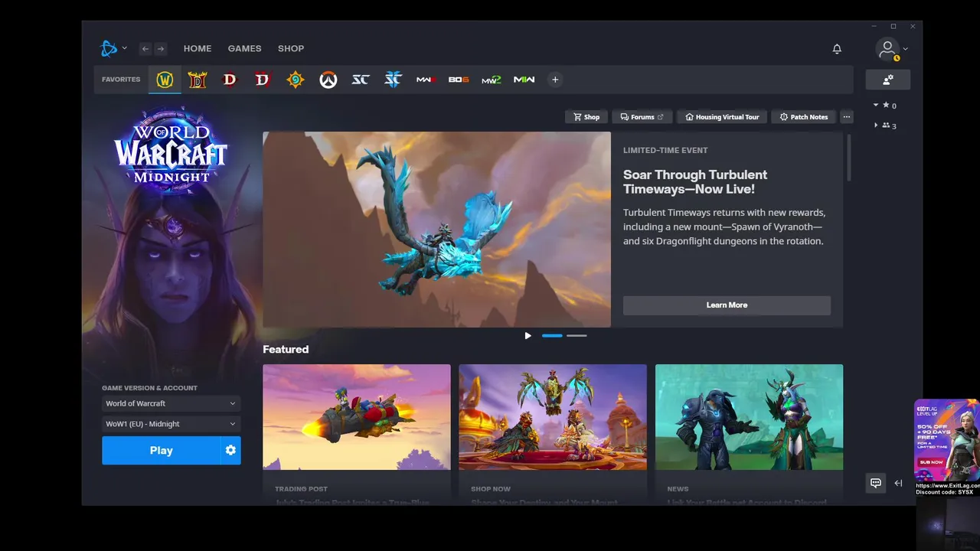Select the second carousel slide indicator
This screenshot has height=551, width=980.
click(577, 336)
